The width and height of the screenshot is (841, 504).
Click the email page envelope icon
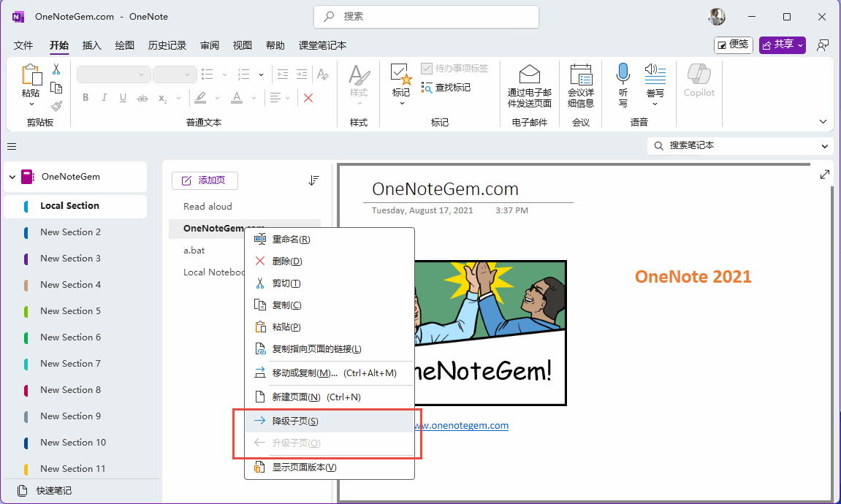point(529,75)
